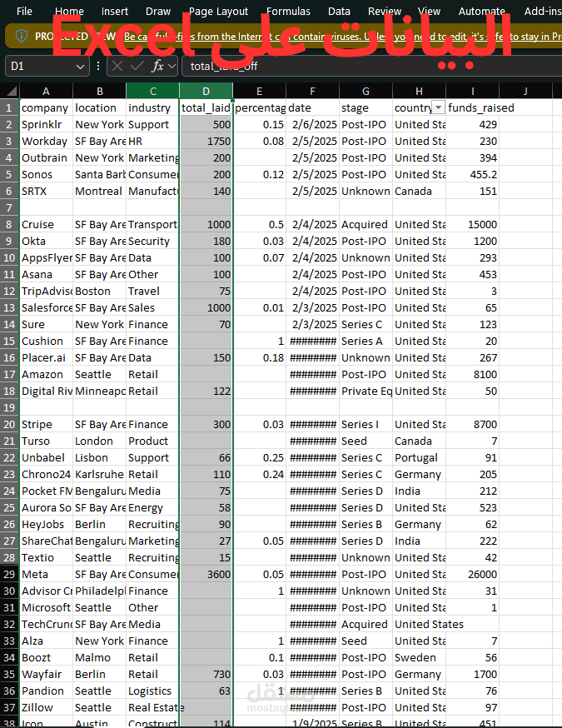Click the 'Sprinklr' company cell
This screenshot has width=562, height=728.
tap(46, 124)
